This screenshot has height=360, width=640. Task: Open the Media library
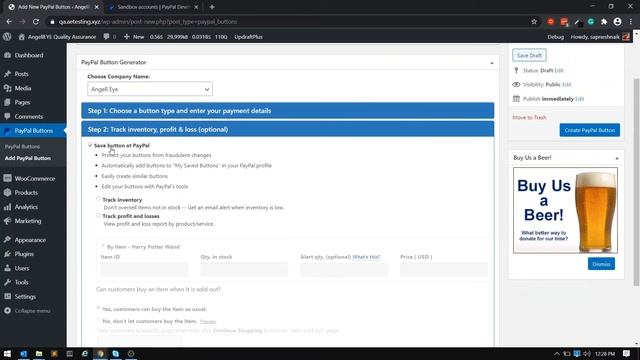pyautogui.click(x=22, y=88)
